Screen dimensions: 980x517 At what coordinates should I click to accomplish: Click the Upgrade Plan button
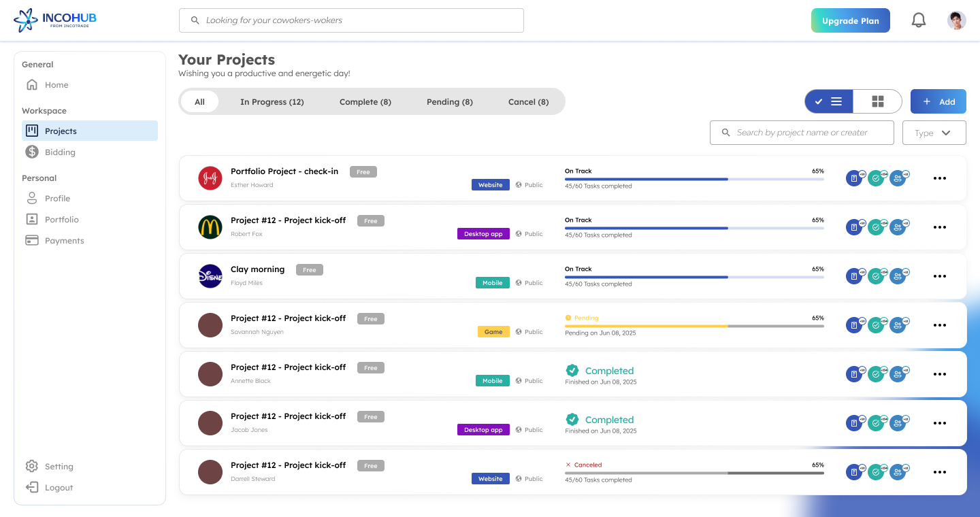(851, 20)
